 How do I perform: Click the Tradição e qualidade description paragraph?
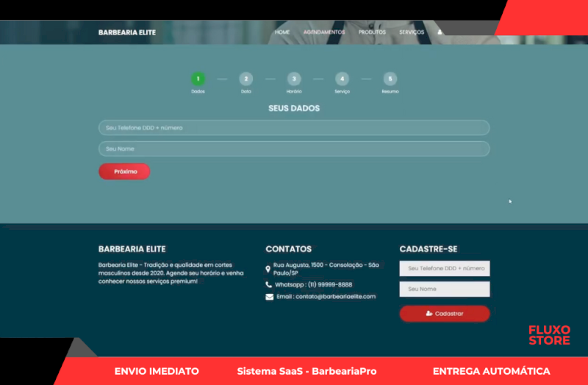(x=171, y=273)
